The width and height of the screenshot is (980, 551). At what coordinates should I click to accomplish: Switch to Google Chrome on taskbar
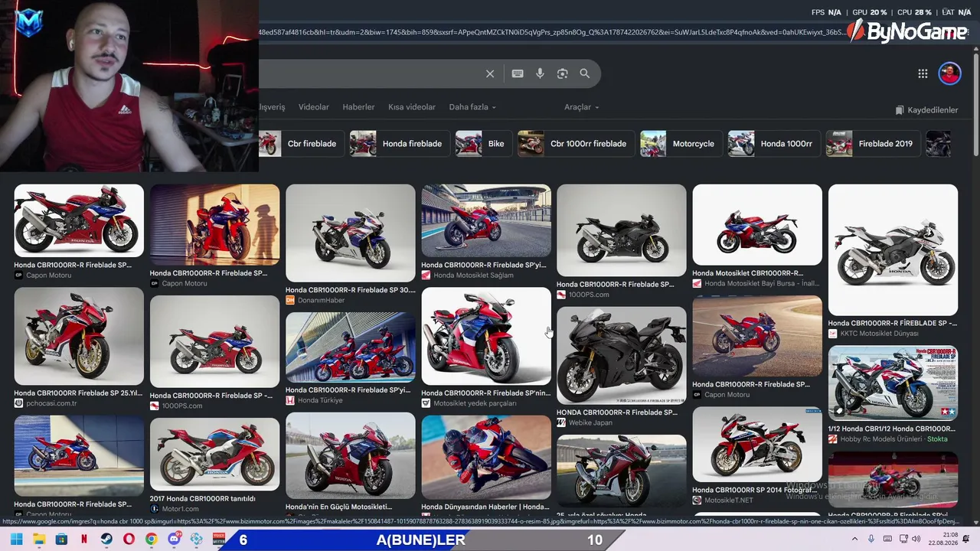[152, 540]
